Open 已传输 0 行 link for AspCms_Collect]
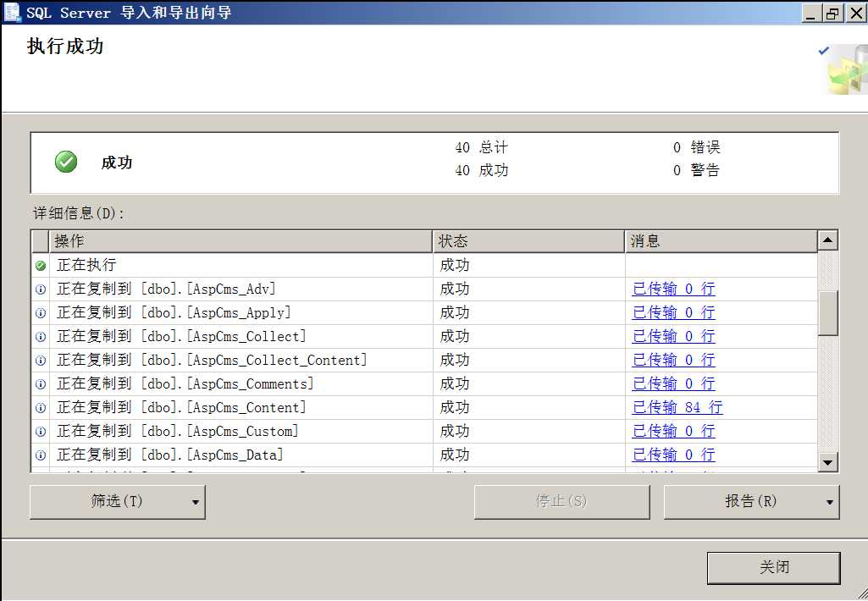This screenshot has width=868, height=601. [x=674, y=336]
